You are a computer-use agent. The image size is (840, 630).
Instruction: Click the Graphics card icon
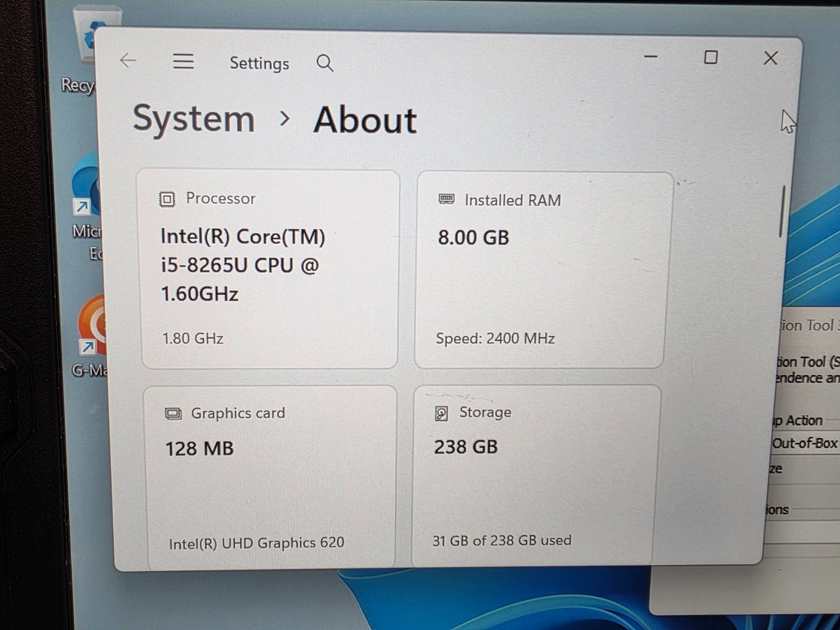[x=173, y=414]
